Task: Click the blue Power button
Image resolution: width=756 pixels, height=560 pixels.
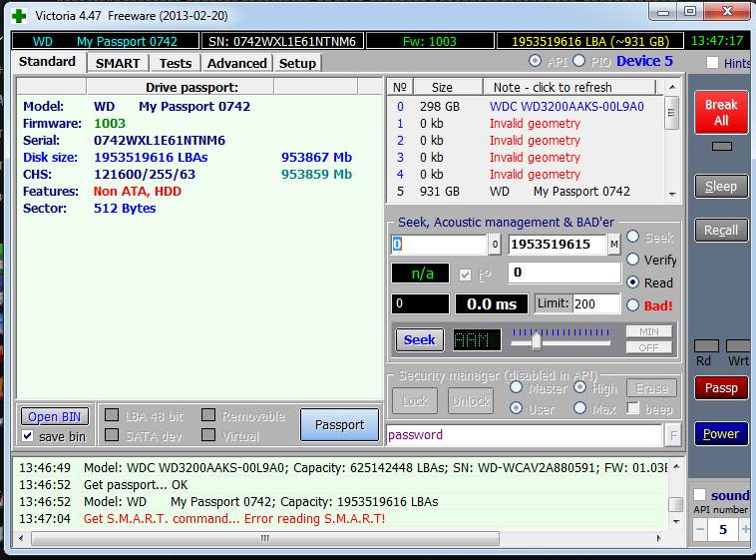Action: [720, 434]
